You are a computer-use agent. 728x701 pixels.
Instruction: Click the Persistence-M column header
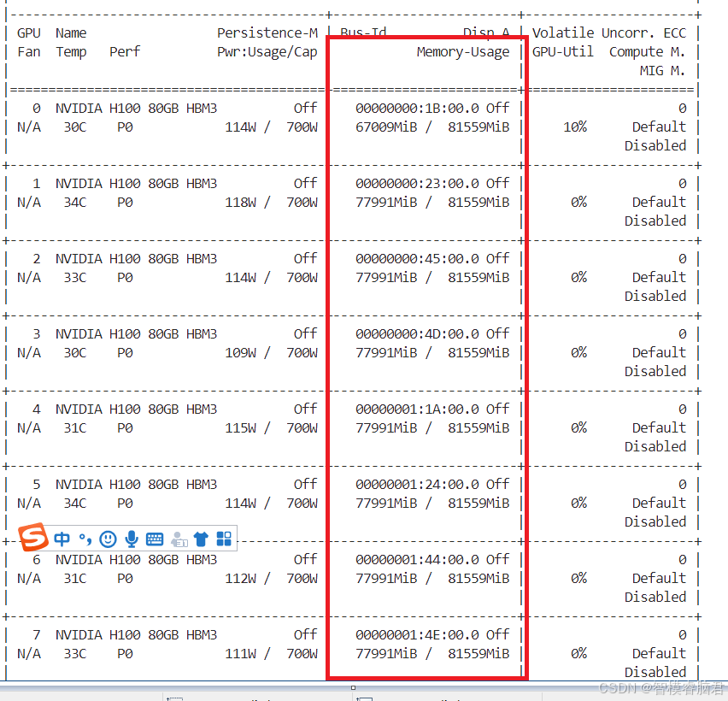point(267,33)
